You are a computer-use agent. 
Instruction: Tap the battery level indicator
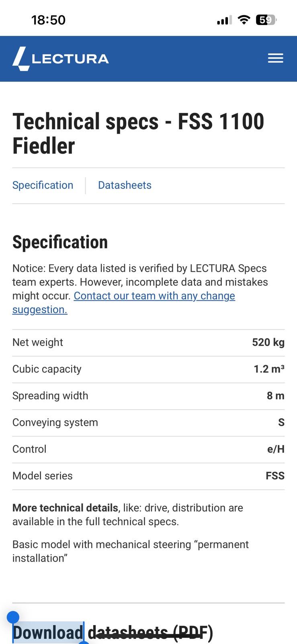pyautogui.click(x=266, y=20)
